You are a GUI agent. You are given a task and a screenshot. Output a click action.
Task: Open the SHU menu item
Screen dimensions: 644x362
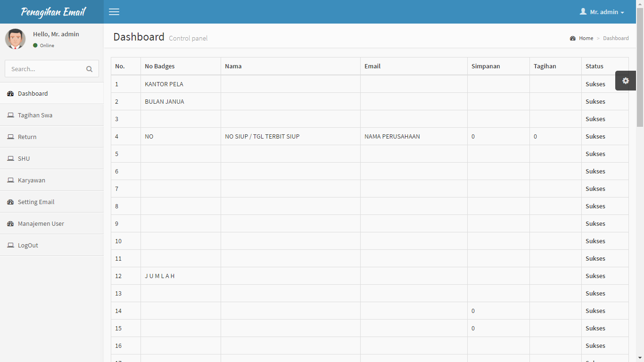pyautogui.click(x=24, y=159)
